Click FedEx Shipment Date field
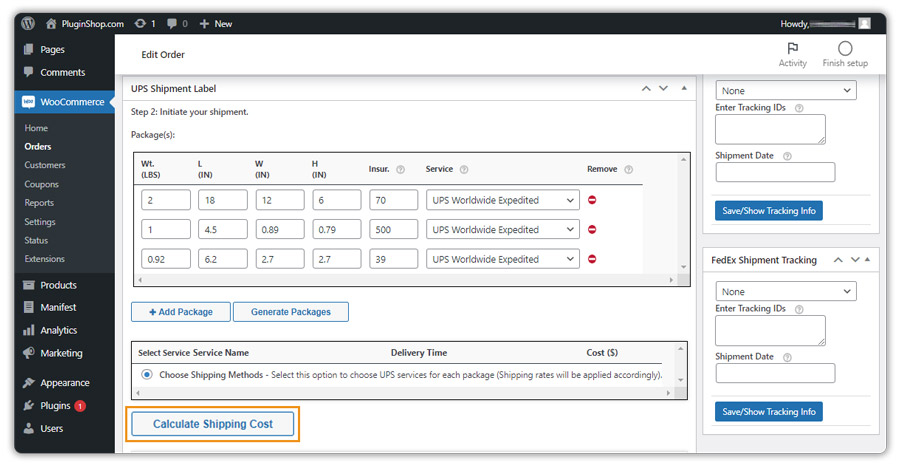Viewport: 900px width, 464px height. [775, 373]
